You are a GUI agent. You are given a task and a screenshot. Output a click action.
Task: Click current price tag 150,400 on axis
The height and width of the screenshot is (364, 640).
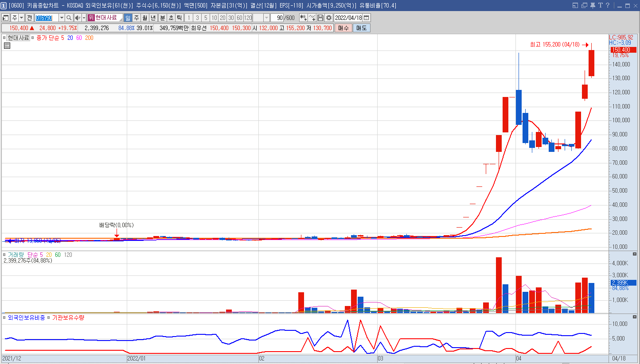click(623, 50)
